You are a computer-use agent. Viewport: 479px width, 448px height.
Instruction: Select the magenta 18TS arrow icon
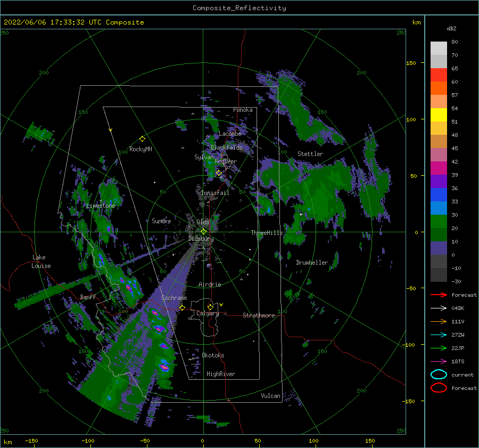click(439, 362)
